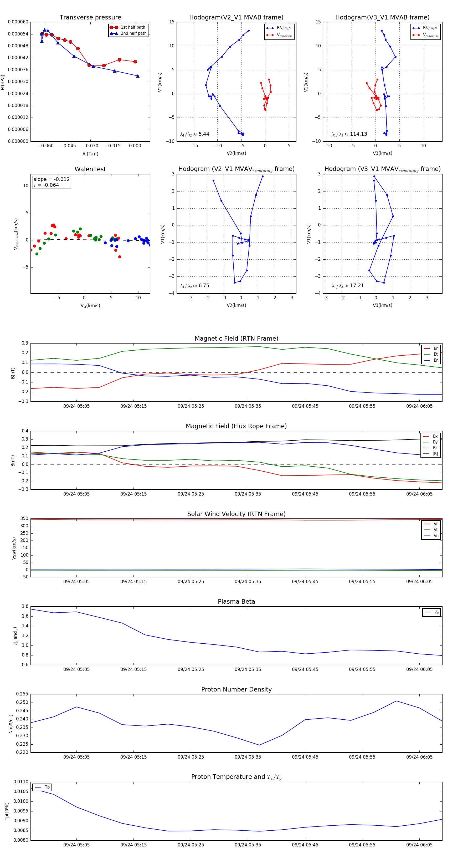Click "09/24 06:05" tick under the Proton Temperature plot
Screen dimensions: 473x868
coord(419,845)
